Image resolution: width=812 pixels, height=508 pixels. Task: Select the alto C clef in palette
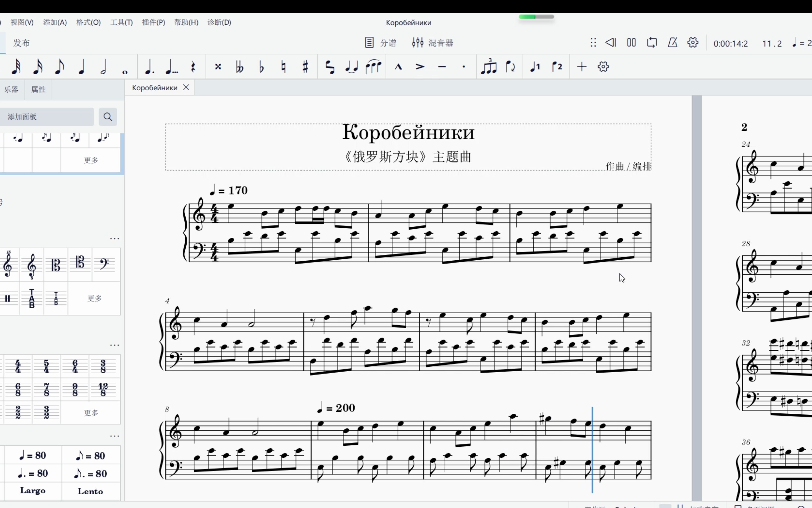pyautogui.click(x=56, y=264)
